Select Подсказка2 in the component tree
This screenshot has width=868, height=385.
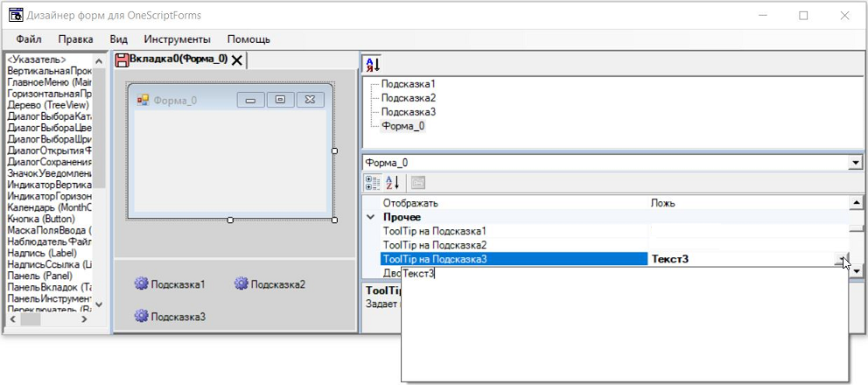(x=408, y=98)
